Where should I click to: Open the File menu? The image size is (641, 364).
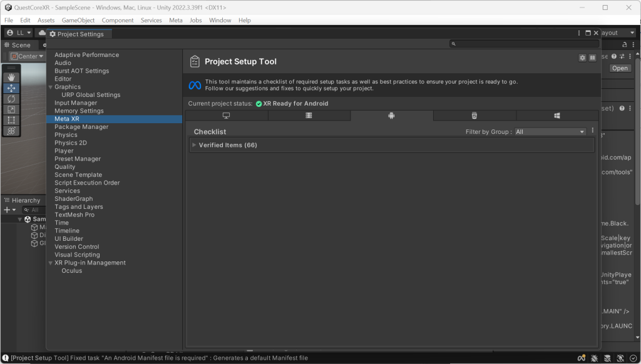(9, 20)
